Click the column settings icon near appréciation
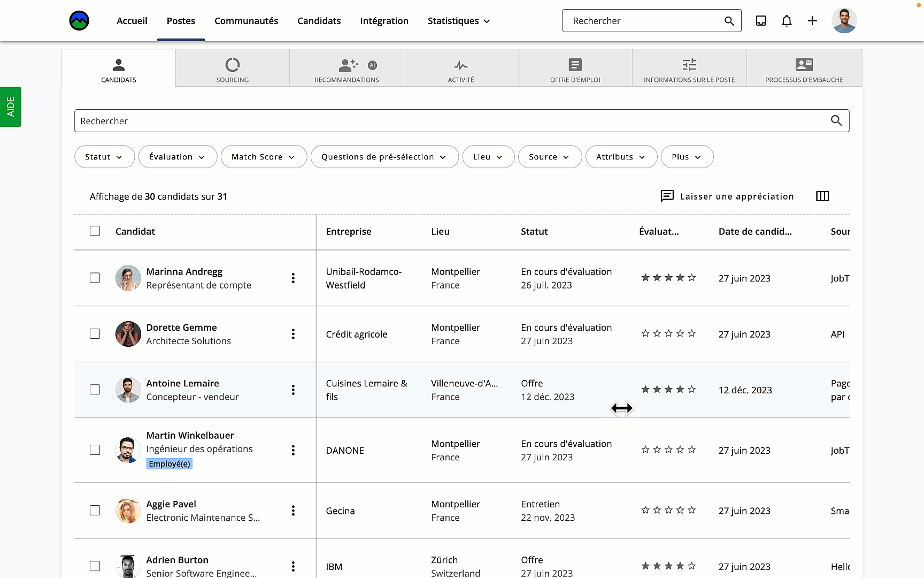 (x=822, y=196)
